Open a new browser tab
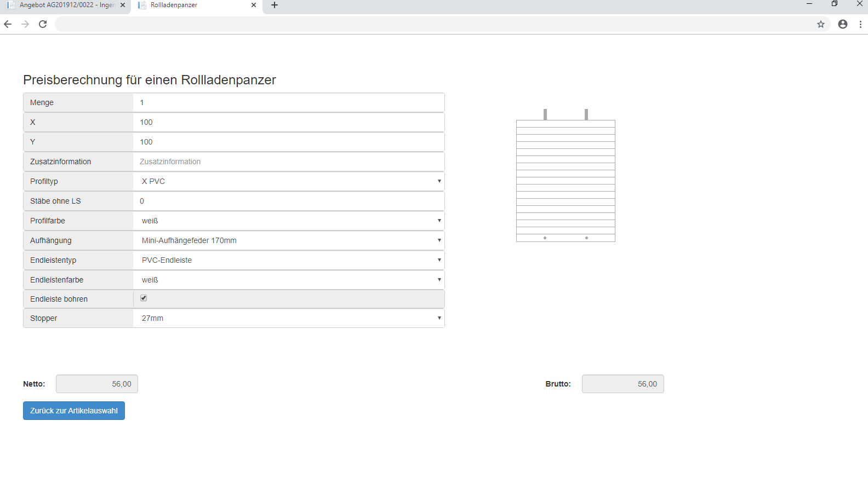The image size is (868, 484). coord(275,5)
